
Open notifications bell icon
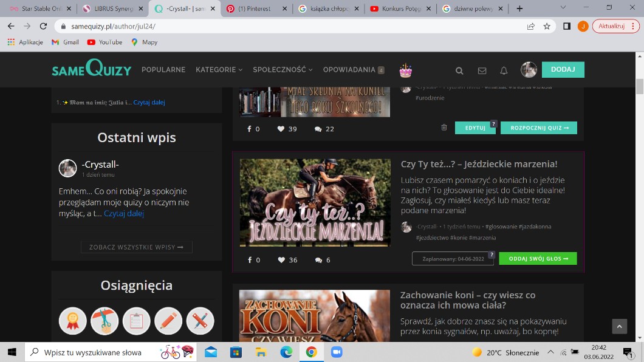504,70
